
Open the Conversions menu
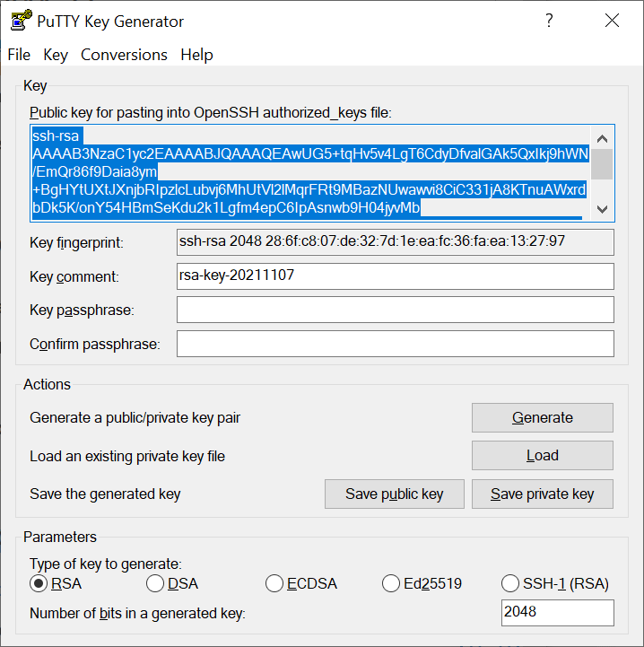pos(124,55)
